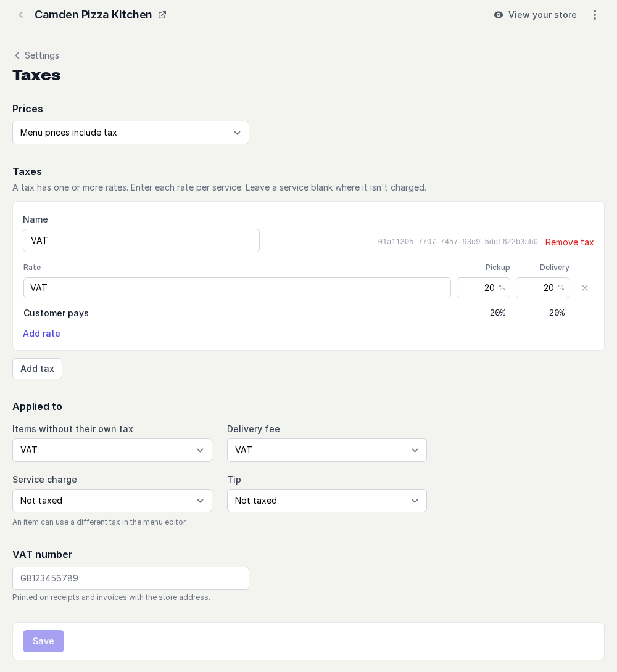
Task: Click the Customer pays label
Action: tap(56, 313)
